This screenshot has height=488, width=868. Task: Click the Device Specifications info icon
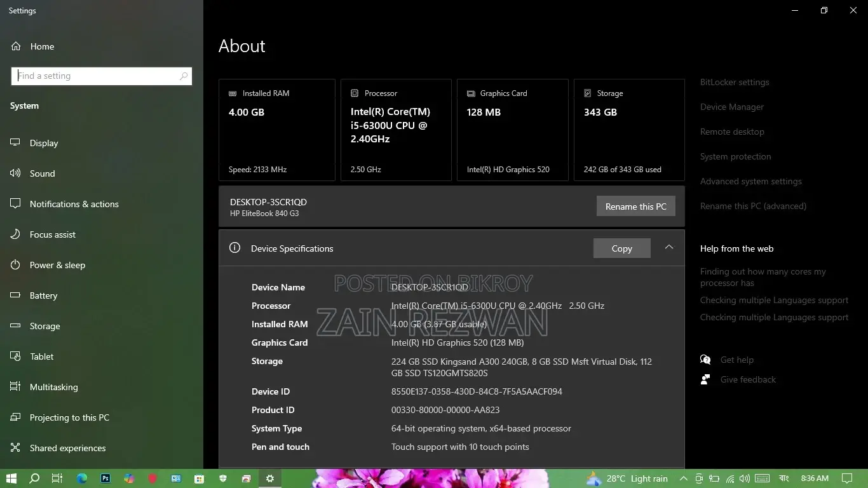(234, 248)
